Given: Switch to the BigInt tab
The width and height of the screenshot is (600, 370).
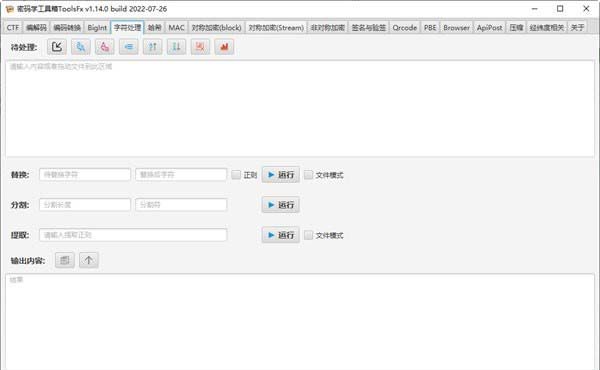Looking at the screenshot, I should coord(97,28).
